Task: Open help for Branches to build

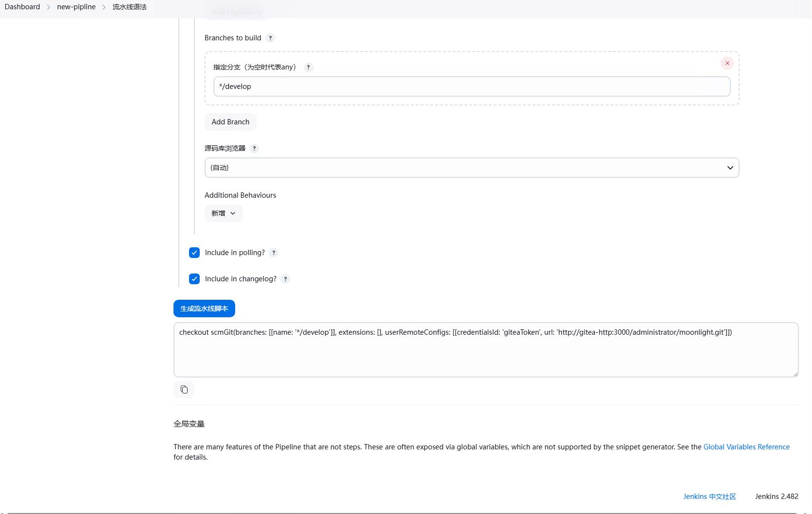Action: (271, 38)
